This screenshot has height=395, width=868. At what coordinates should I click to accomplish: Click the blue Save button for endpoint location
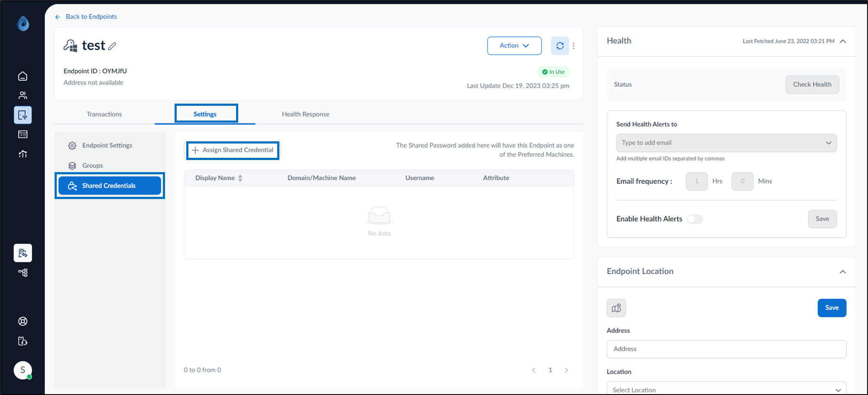click(832, 308)
